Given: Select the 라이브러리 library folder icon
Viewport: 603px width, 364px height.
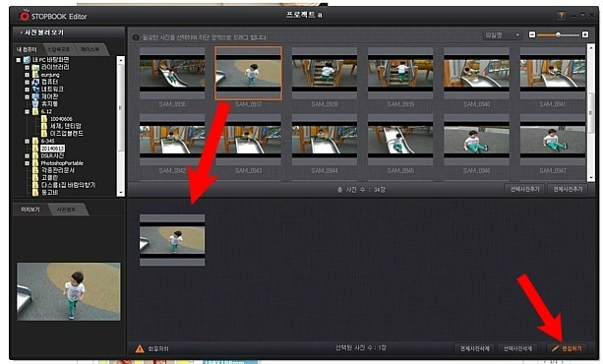Looking at the screenshot, I should coord(35,67).
